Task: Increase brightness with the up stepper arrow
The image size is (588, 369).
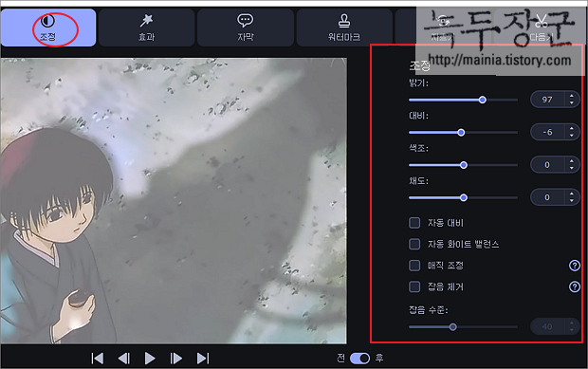Action: point(572,96)
